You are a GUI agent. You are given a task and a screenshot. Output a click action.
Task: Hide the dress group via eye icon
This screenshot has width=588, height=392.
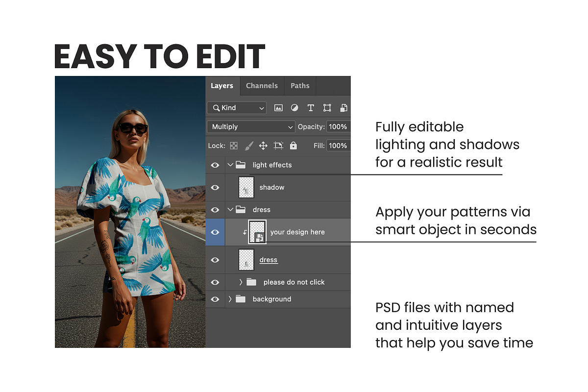tap(215, 210)
